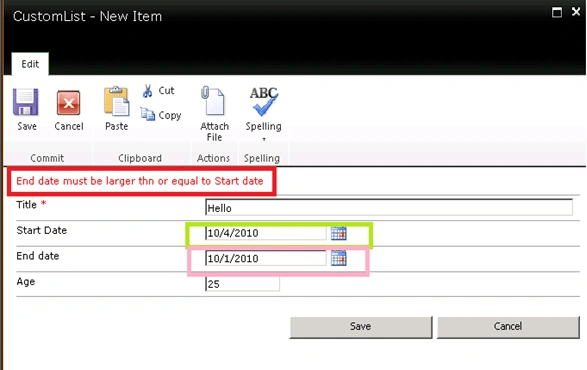The height and width of the screenshot is (370, 587).
Task: Click the CustomList - New Item title text
Action: click(x=87, y=16)
